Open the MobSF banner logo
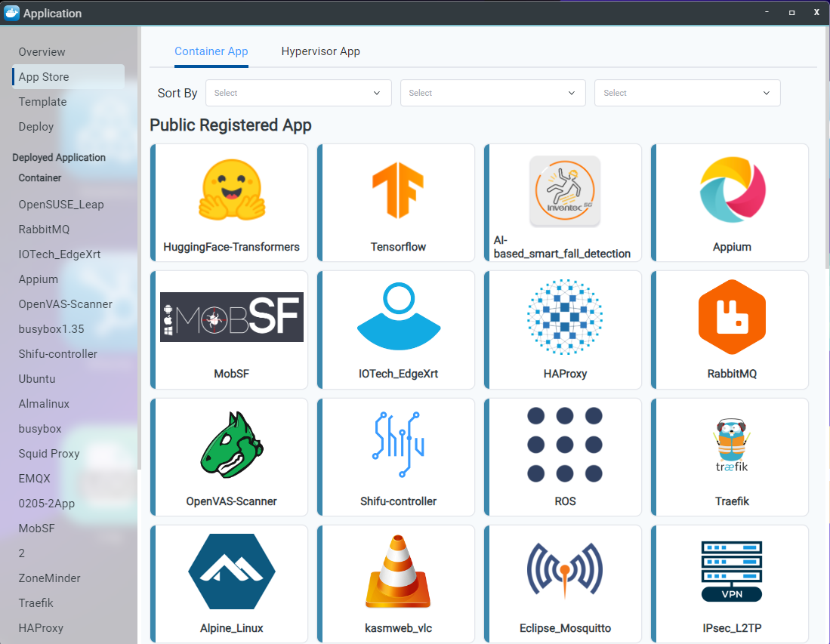The image size is (830, 644). pos(232,317)
